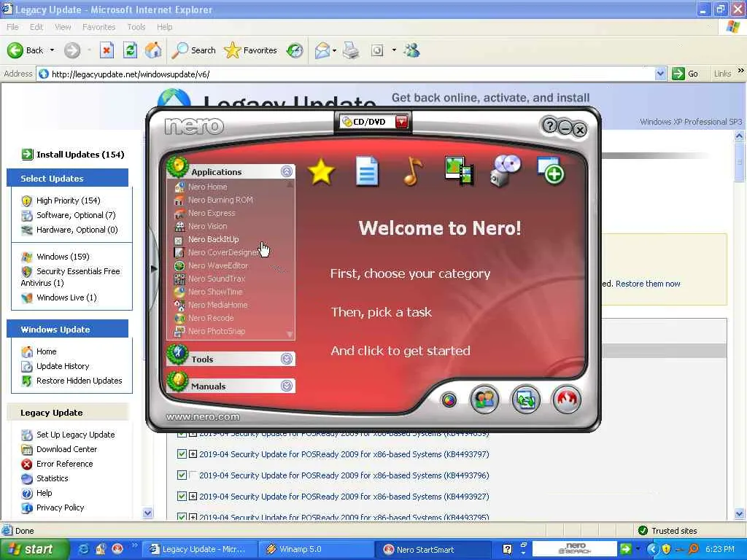The image size is (747, 560).
Task: Click the Nero help question mark button
Action: pyautogui.click(x=549, y=125)
